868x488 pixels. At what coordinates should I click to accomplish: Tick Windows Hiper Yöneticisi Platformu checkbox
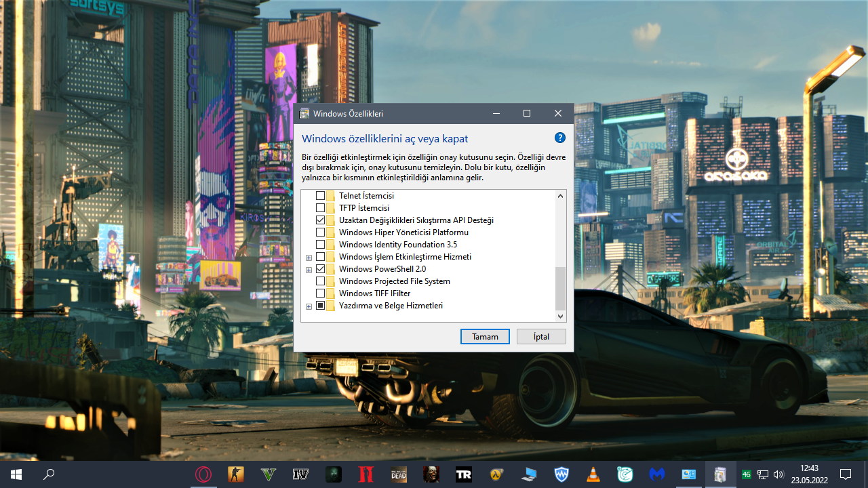tap(320, 232)
